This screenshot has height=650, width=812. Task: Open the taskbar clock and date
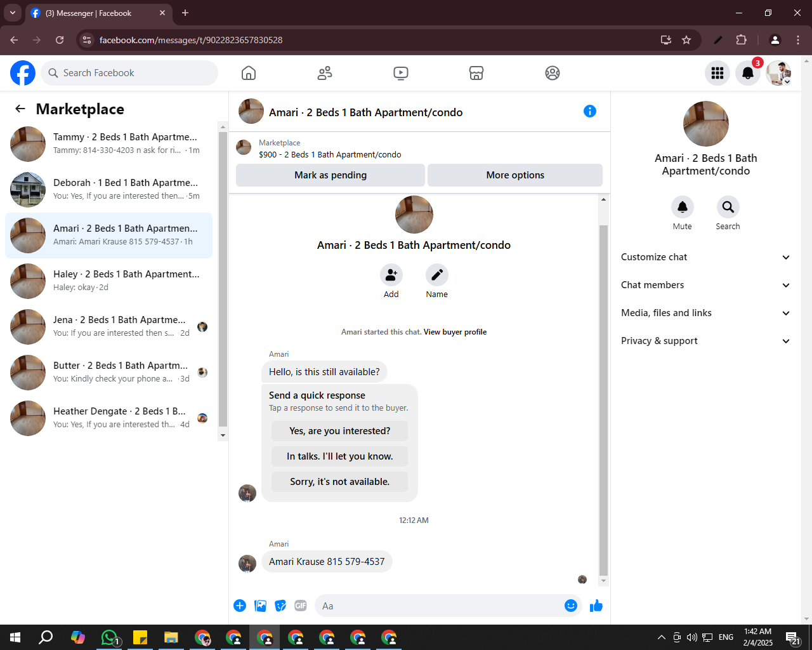pos(758,637)
